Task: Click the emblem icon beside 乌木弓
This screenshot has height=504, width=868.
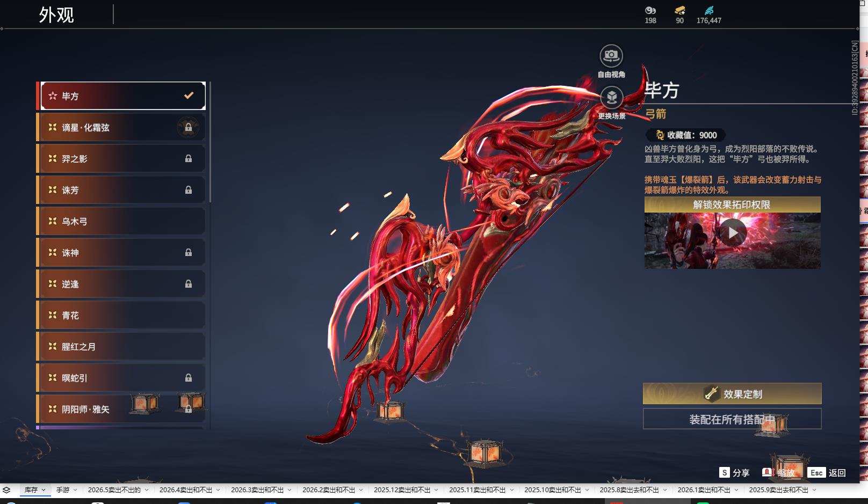Action: click(53, 221)
